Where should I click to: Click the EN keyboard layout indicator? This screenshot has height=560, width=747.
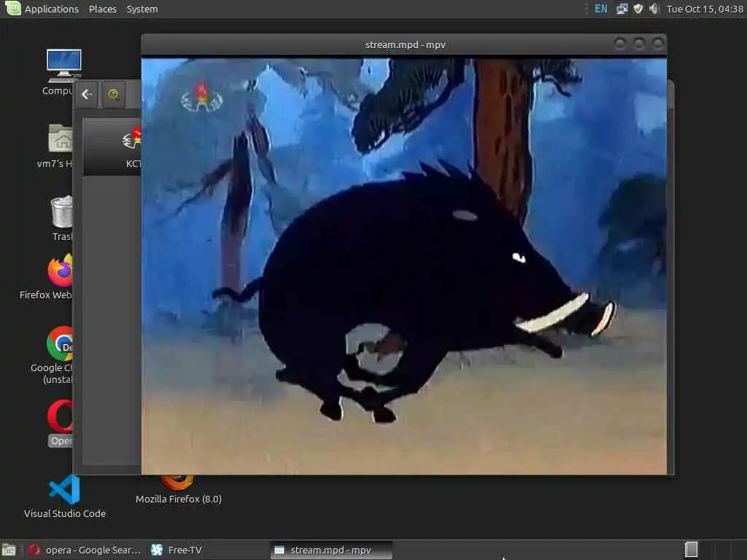click(601, 9)
